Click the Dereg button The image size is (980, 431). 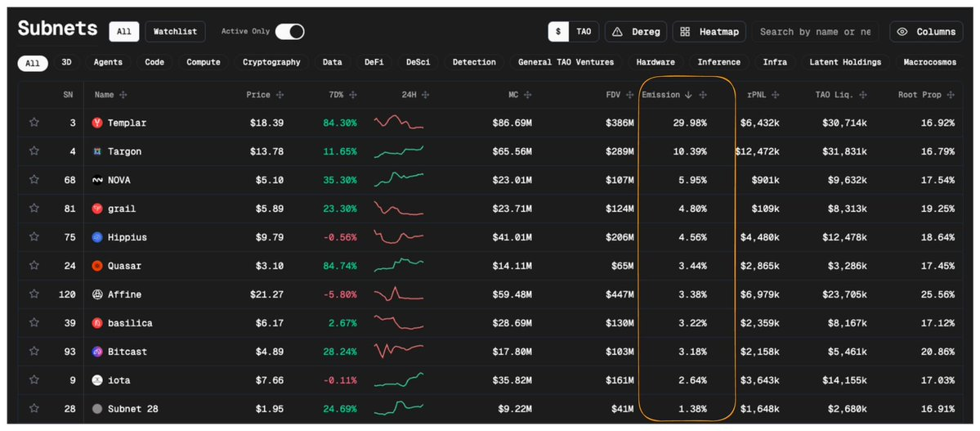tap(635, 32)
